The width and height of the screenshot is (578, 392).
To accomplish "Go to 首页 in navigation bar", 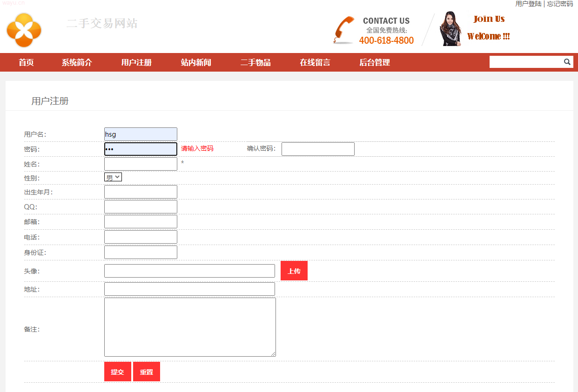I will pos(26,62).
